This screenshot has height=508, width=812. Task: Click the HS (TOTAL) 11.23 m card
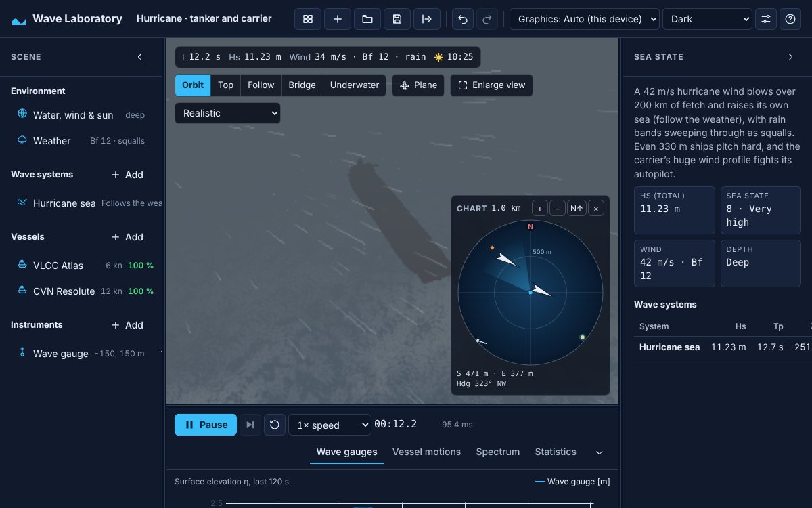(674, 210)
